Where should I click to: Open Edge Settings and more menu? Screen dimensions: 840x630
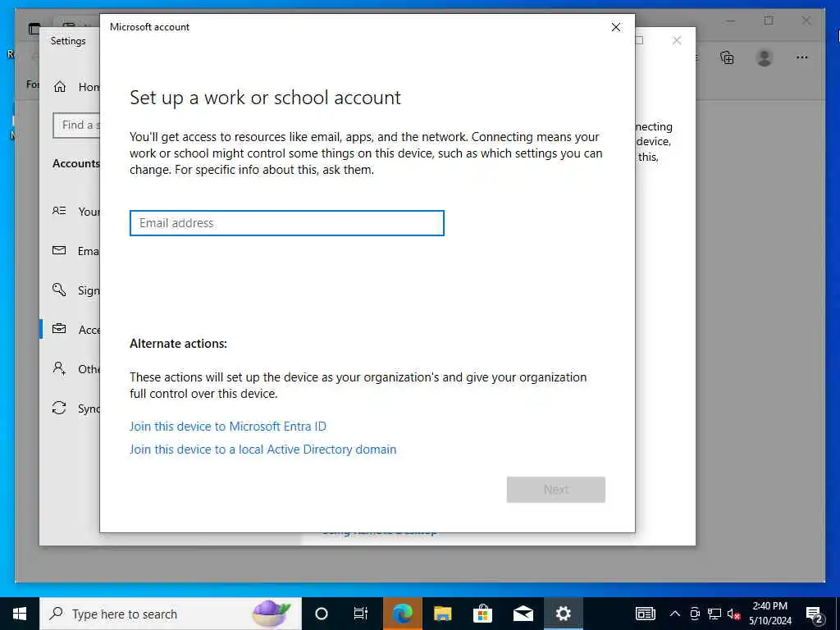(x=802, y=57)
